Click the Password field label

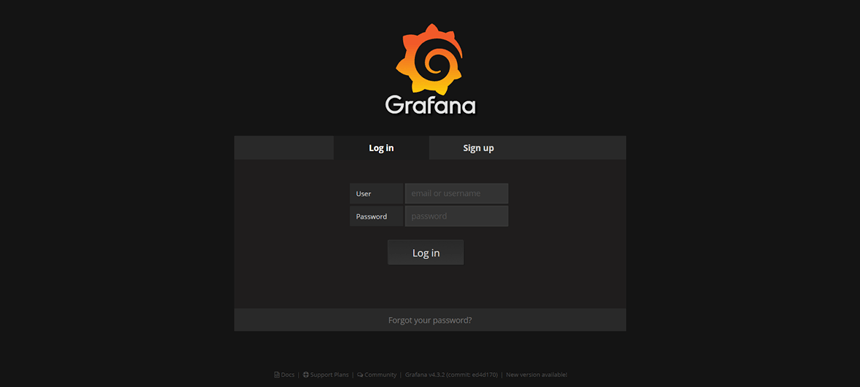[x=376, y=216]
